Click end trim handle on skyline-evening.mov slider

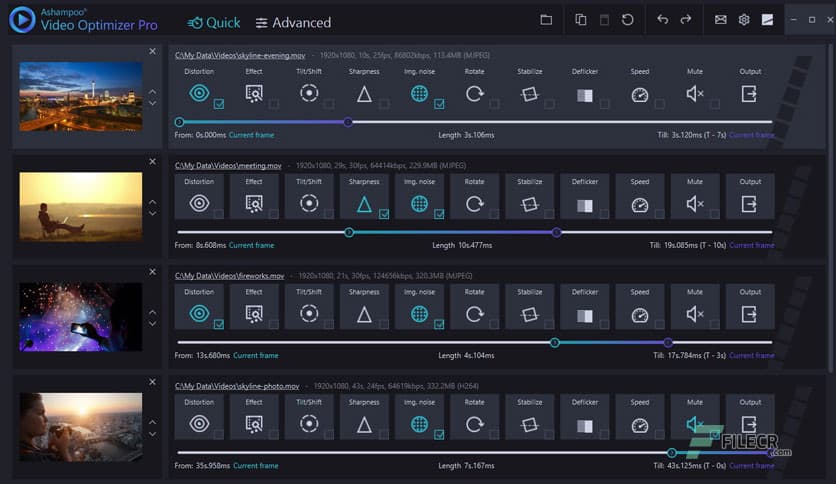pos(348,122)
